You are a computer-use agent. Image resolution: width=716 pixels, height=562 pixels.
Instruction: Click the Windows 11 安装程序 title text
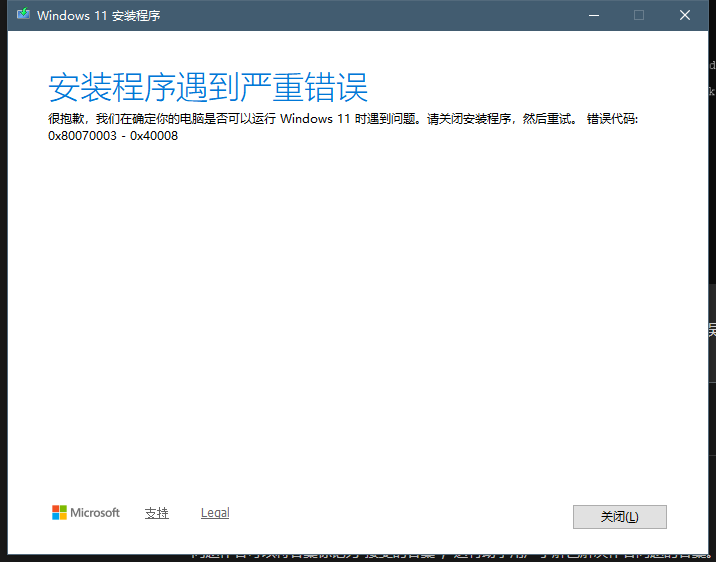tap(99, 16)
